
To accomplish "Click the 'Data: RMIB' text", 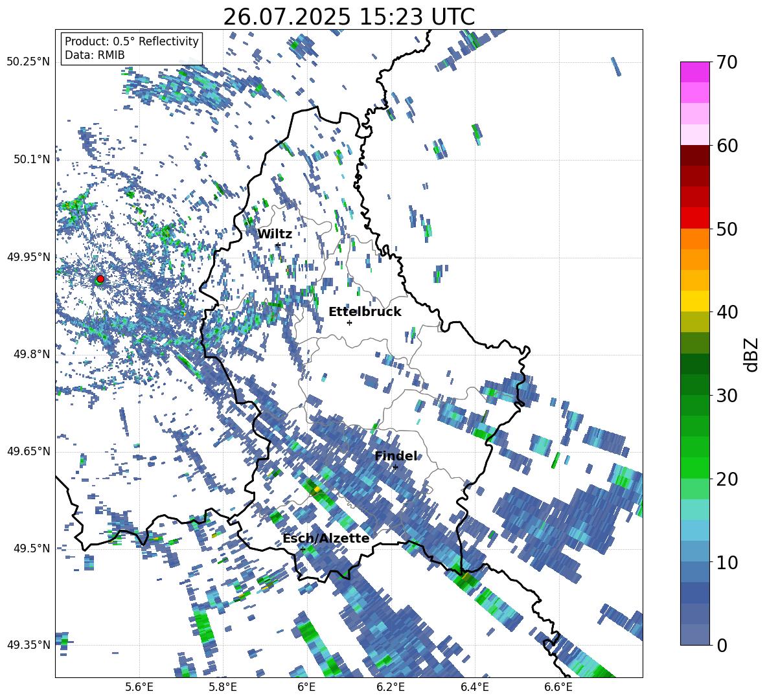I will click(95, 55).
